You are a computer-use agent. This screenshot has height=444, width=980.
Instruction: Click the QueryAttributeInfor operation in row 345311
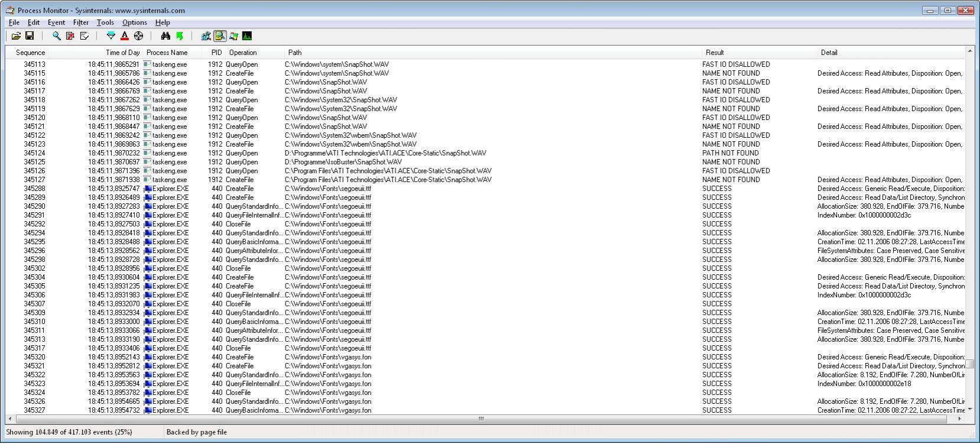(254, 330)
